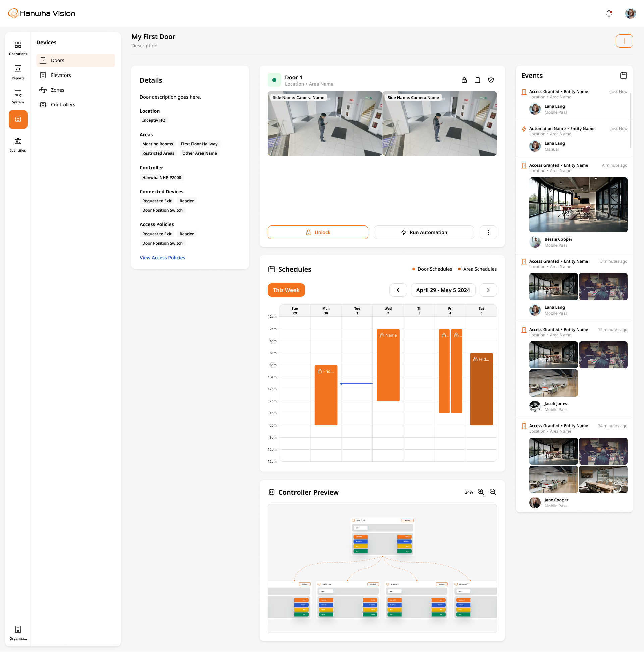Open the Identities section
This screenshot has width=644, height=652.
(18, 145)
